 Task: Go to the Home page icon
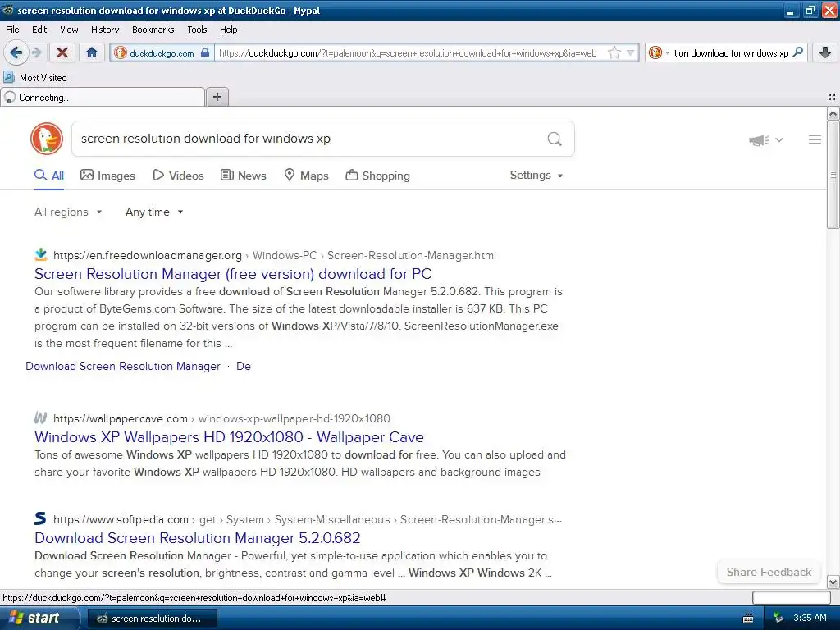click(92, 52)
